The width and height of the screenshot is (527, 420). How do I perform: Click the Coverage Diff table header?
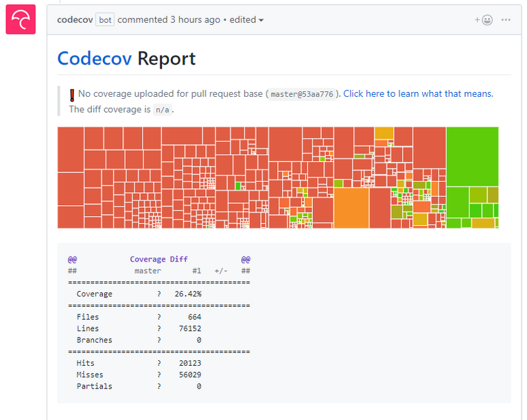[159, 259]
